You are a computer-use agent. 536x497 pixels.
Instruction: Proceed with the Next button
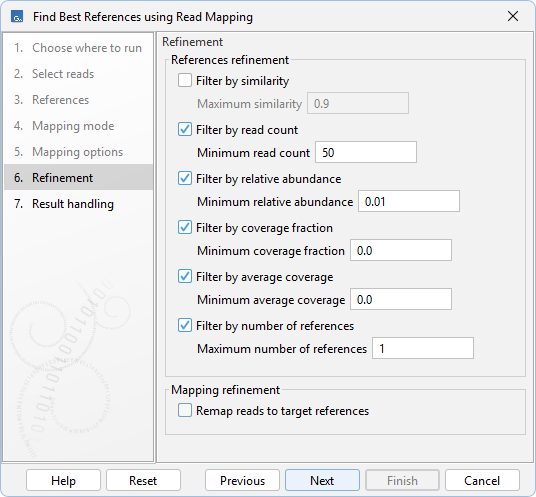[322, 481]
